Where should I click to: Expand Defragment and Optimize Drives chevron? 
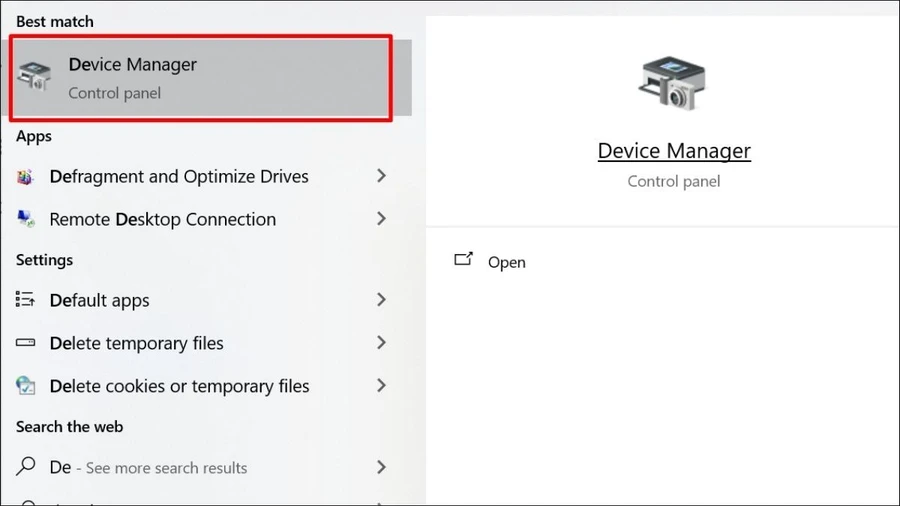point(381,176)
